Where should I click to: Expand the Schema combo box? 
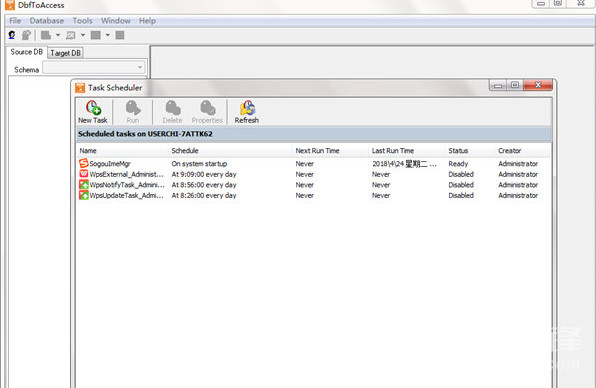tap(140, 68)
